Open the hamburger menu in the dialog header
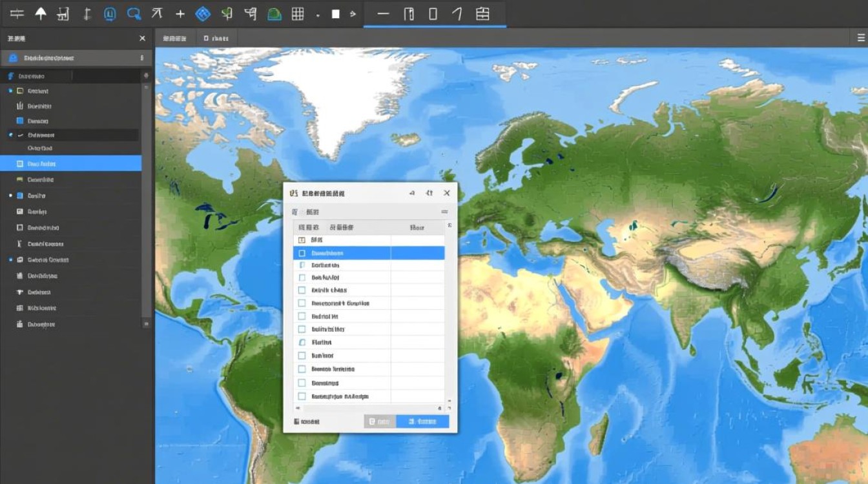The image size is (868, 484). pyautogui.click(x=444, y=212)
